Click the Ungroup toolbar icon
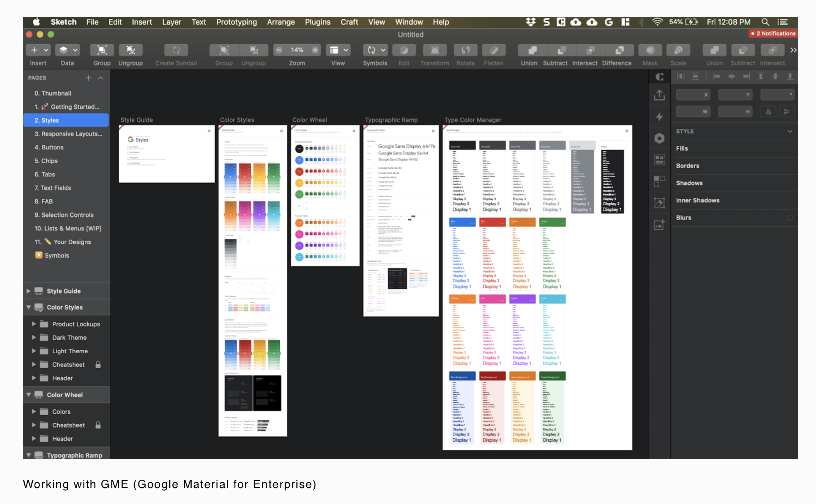Image resolution: width=816 pixels, height=504 pixels. 130,50
